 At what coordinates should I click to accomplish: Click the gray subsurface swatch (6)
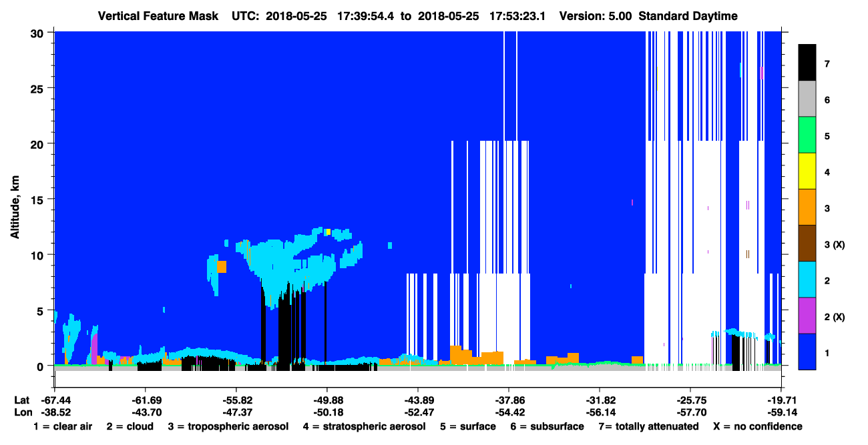click(807, 99)
